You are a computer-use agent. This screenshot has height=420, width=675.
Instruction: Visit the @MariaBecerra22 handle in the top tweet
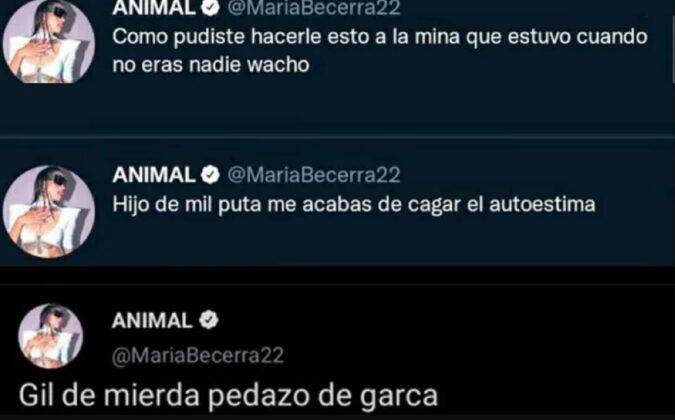click(314, 7)
